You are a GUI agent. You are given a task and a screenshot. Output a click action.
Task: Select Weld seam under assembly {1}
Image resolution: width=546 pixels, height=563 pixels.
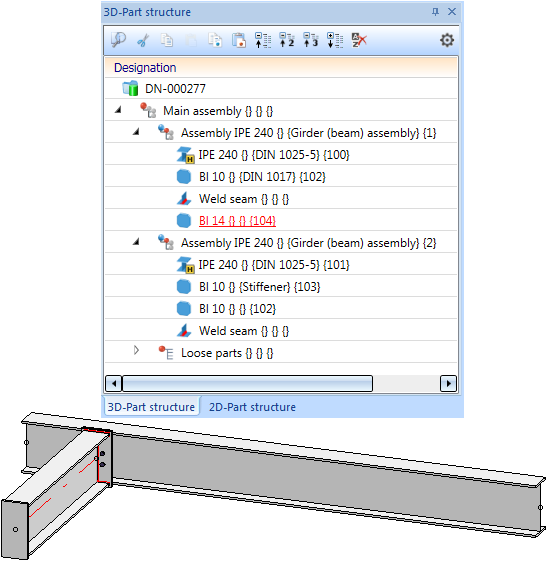281,198
